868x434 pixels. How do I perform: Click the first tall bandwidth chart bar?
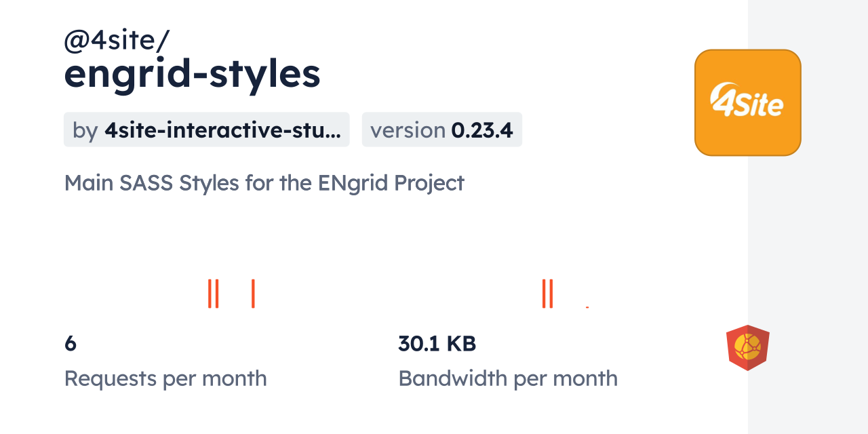[544, 294]
